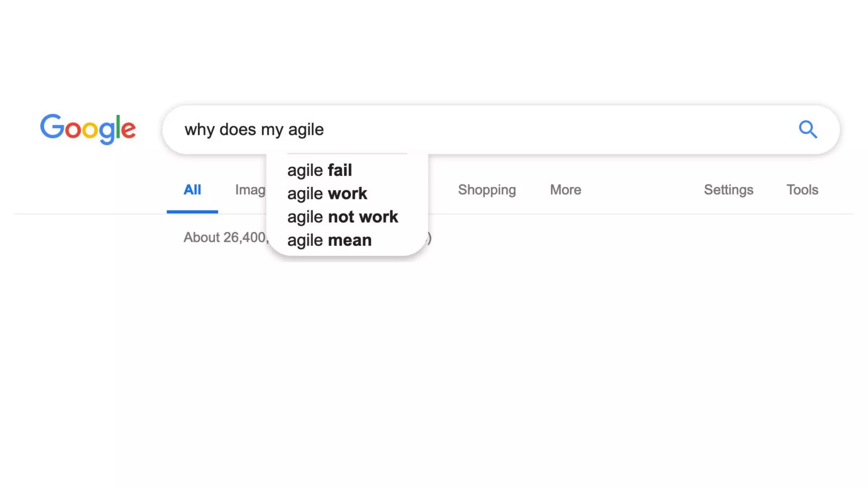Click the blue capital G in the logo
The width and height of the screenshot is (868, 488).
[52, 126]
